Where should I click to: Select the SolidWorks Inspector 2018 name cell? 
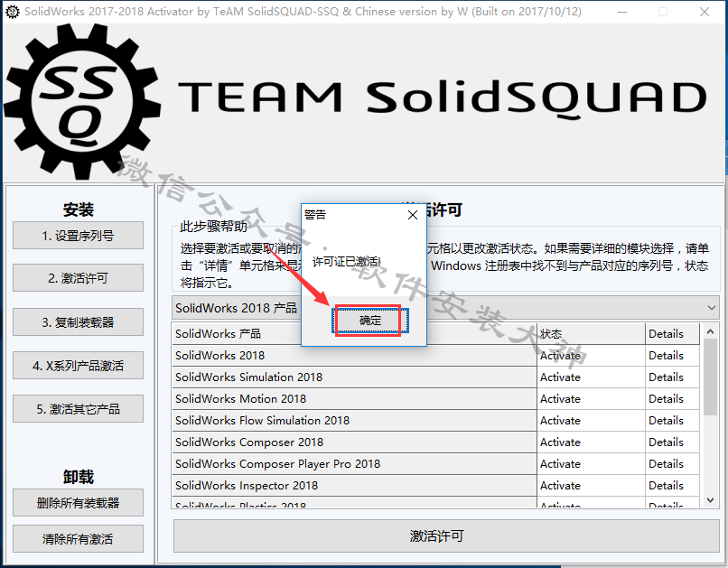(x=354, y=486)
